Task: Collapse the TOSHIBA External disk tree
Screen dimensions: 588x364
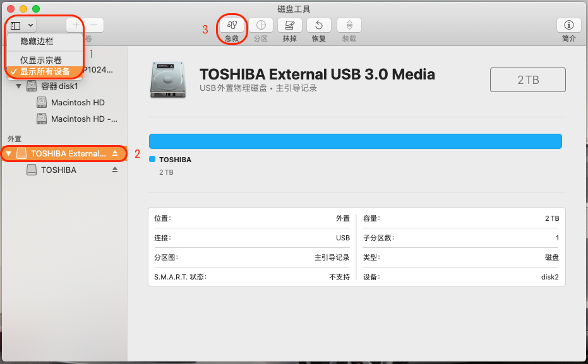Action: point(8,153)
